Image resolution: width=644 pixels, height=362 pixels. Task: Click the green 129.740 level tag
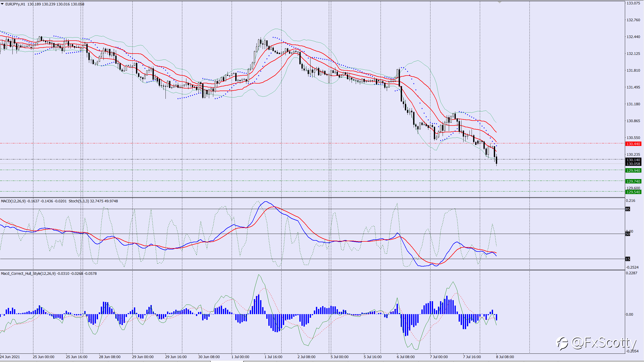(x=633, y=181)
